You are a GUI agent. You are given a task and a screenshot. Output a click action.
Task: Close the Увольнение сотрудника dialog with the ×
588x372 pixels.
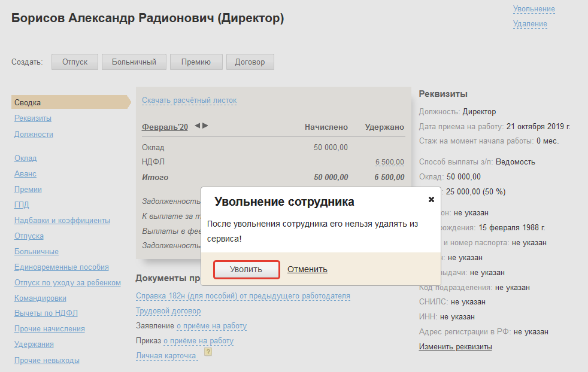tap(431, 200)
